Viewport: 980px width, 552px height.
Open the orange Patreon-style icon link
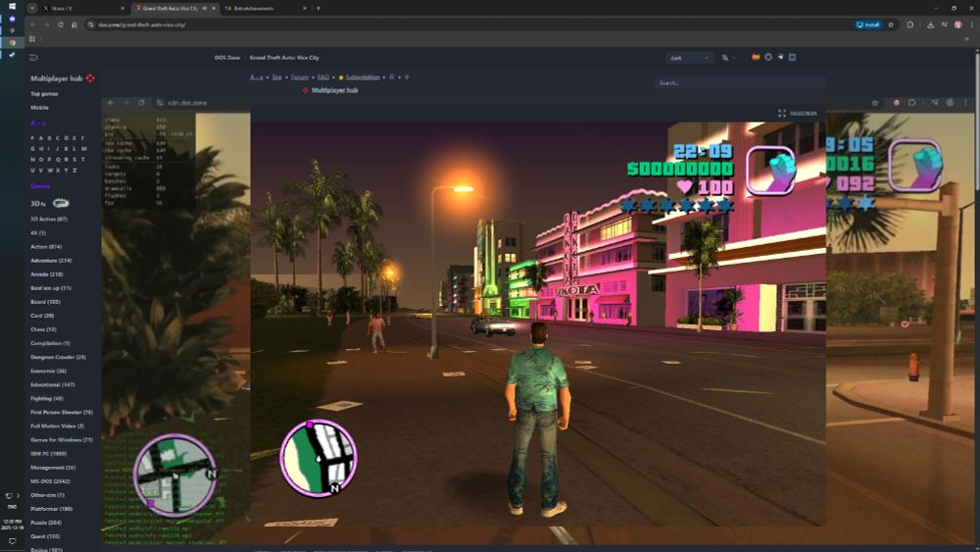pyautogui.click(x=756, y=57)
